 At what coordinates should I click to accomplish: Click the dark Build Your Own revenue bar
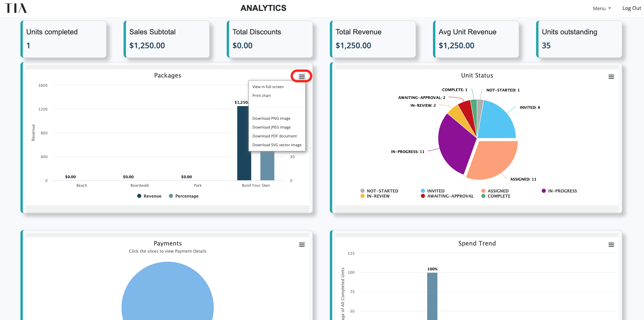(x=244, y=143)
